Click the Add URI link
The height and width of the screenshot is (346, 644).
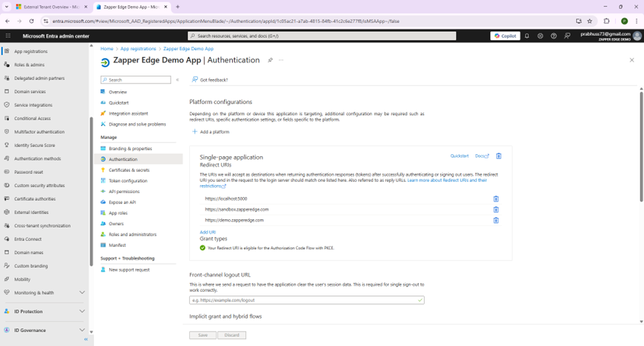click(x=208, y=232)
